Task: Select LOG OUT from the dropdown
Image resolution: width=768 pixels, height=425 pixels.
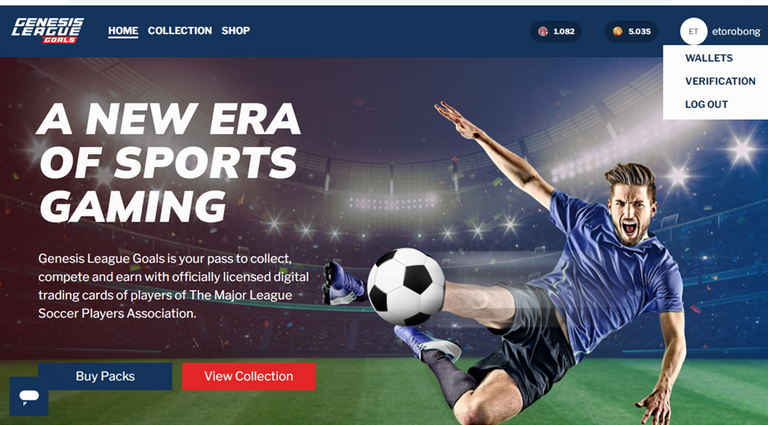Action: pos(706,104)
